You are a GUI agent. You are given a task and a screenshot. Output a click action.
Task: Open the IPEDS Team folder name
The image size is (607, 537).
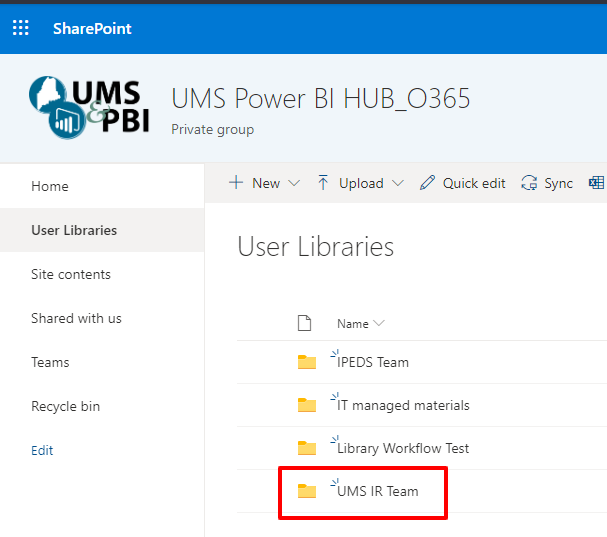click(x=373, y=362)
